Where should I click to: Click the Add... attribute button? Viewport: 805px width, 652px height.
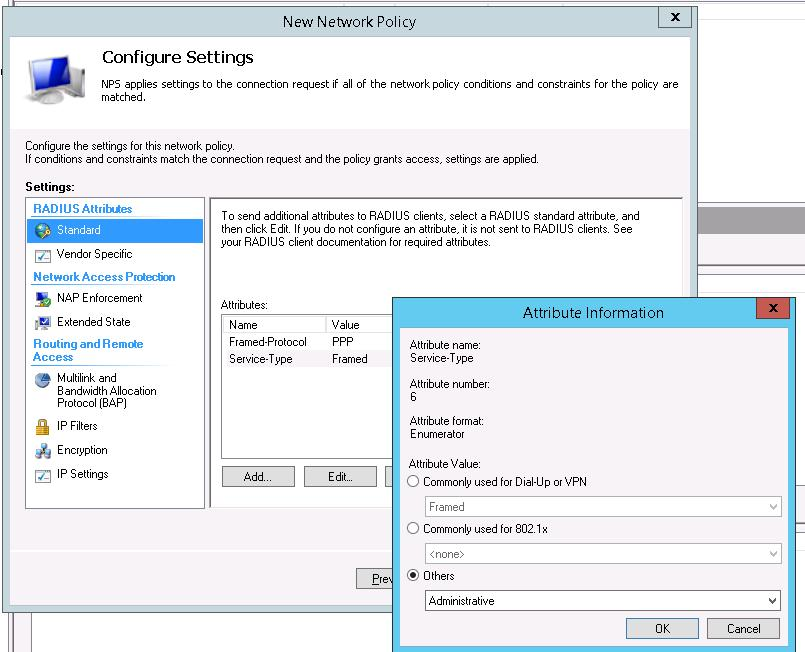click(258, 477)
